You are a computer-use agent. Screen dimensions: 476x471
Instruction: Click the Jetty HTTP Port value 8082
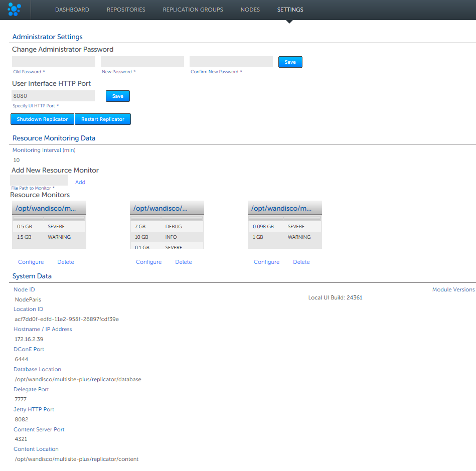21,419
